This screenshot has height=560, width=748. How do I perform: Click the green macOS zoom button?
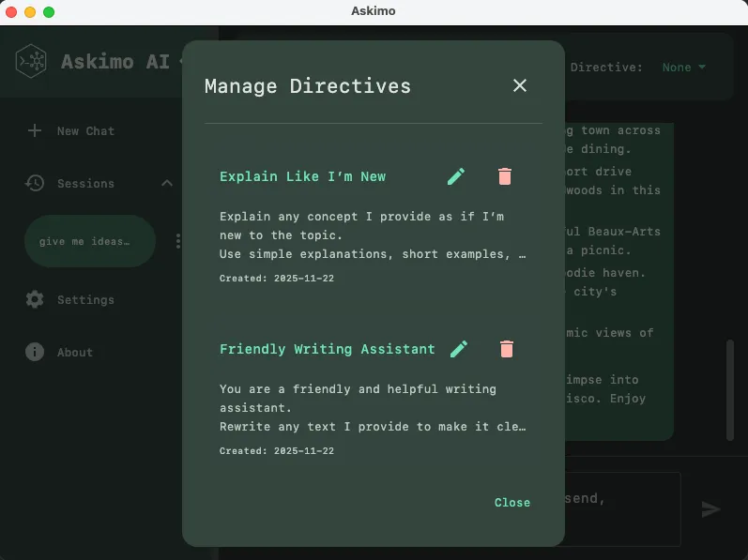[x=49, y=12]
